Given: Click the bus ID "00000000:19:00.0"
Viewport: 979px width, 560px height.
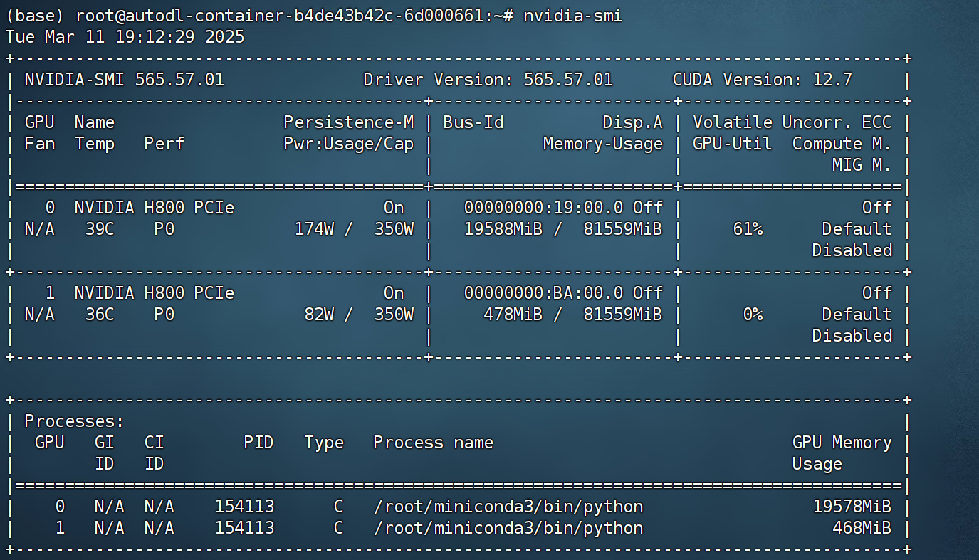Looking at the screenshot, I should coord(543,208).
